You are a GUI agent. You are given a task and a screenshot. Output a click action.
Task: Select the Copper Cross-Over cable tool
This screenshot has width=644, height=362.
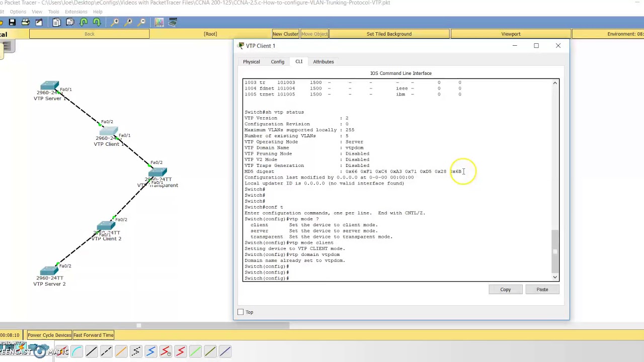coord(106,351)
